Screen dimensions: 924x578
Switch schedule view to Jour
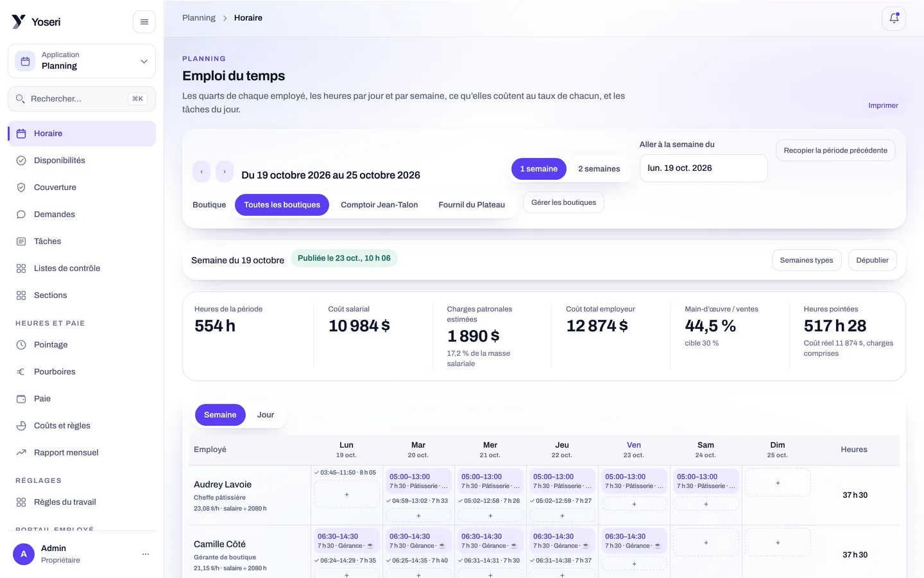coord(266,415)
